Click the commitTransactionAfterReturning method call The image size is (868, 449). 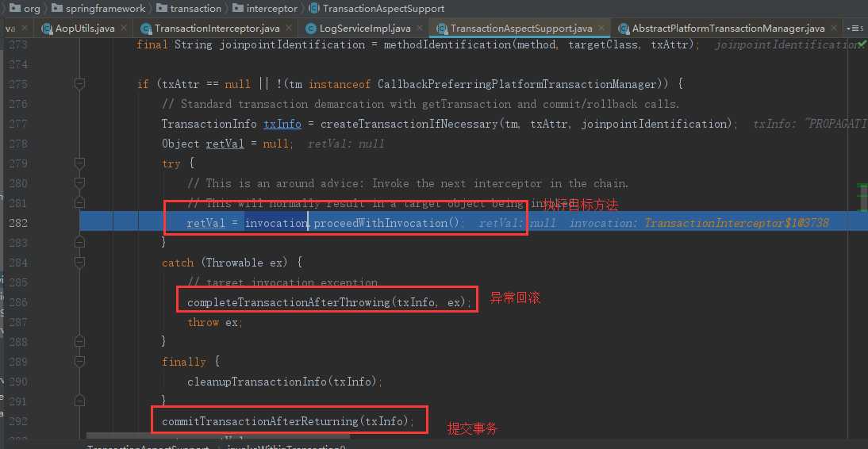coord(260,421)
